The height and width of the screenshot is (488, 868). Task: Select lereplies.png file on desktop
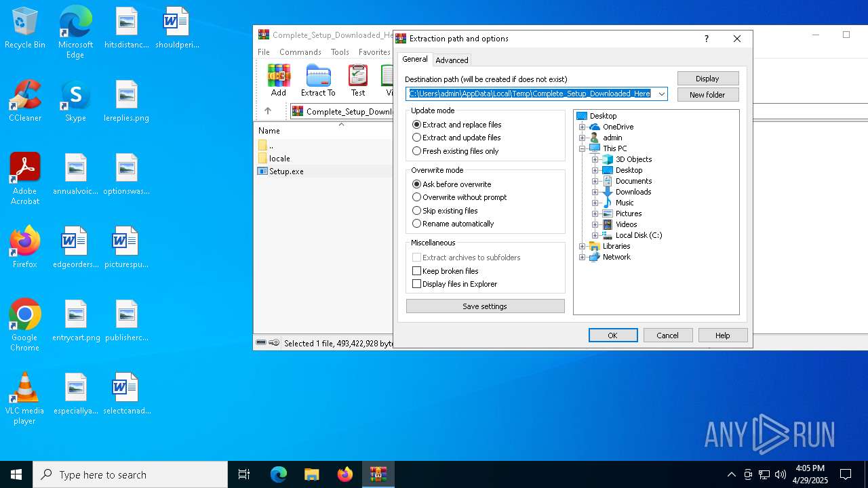point(126,101)
